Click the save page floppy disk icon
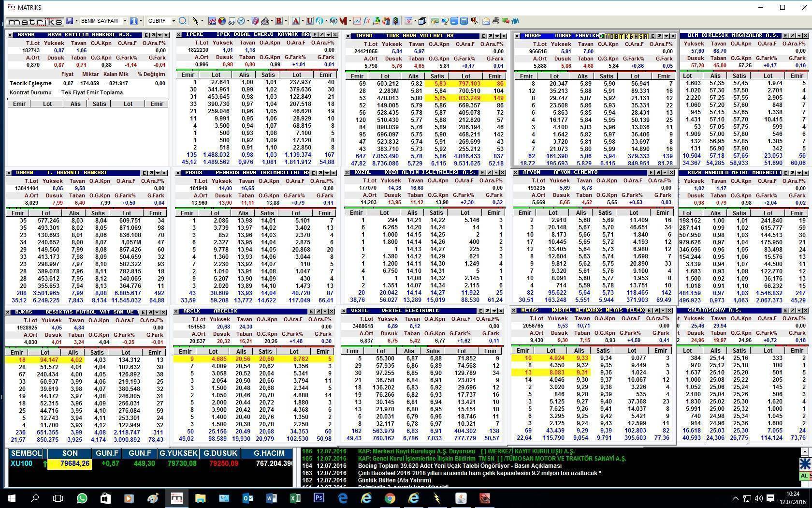The width and height of the screenshot is (812, 508). pos(70,21)
